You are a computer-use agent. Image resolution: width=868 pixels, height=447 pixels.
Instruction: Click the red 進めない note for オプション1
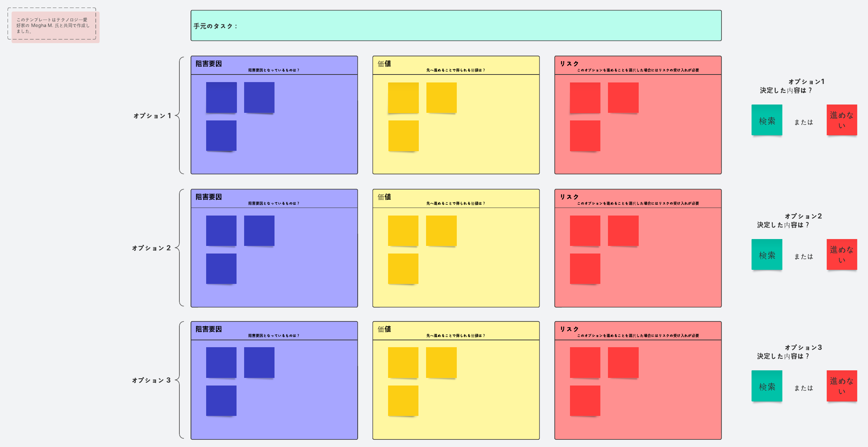tap(842, 120)
